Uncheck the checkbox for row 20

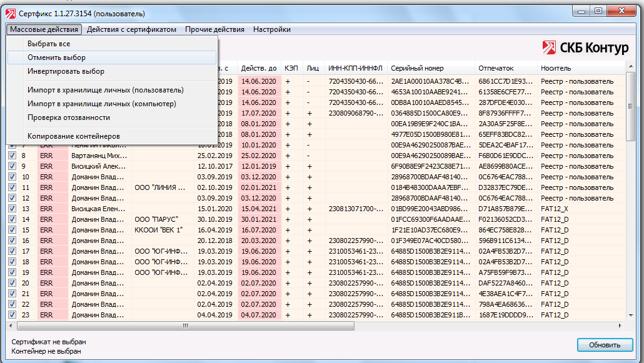coord(13,283)
